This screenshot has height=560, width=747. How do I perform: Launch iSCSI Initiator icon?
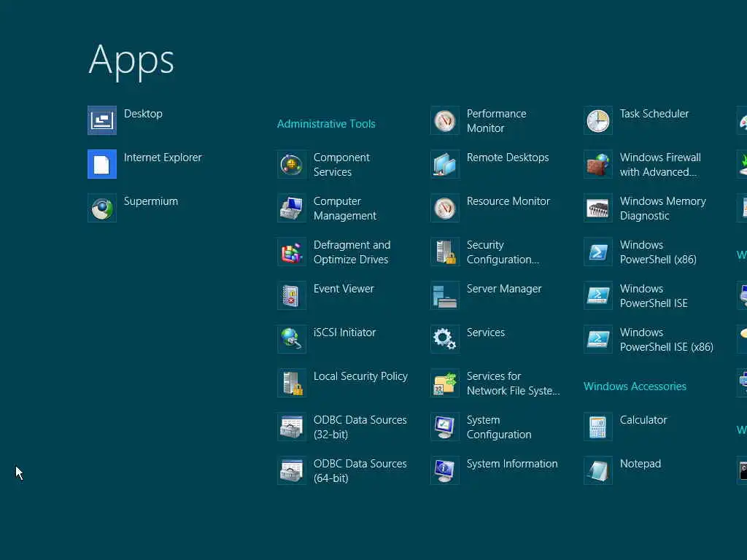(292, 340)
